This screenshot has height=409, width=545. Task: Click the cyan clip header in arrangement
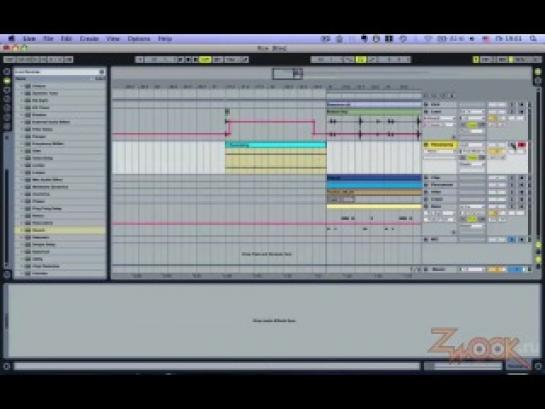tap(276, 145)
